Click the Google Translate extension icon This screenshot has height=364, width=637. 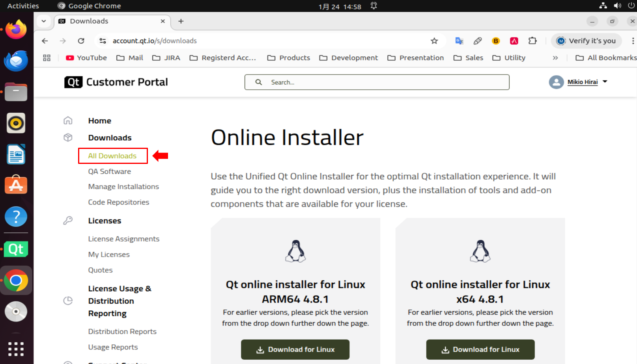[459, 41]
